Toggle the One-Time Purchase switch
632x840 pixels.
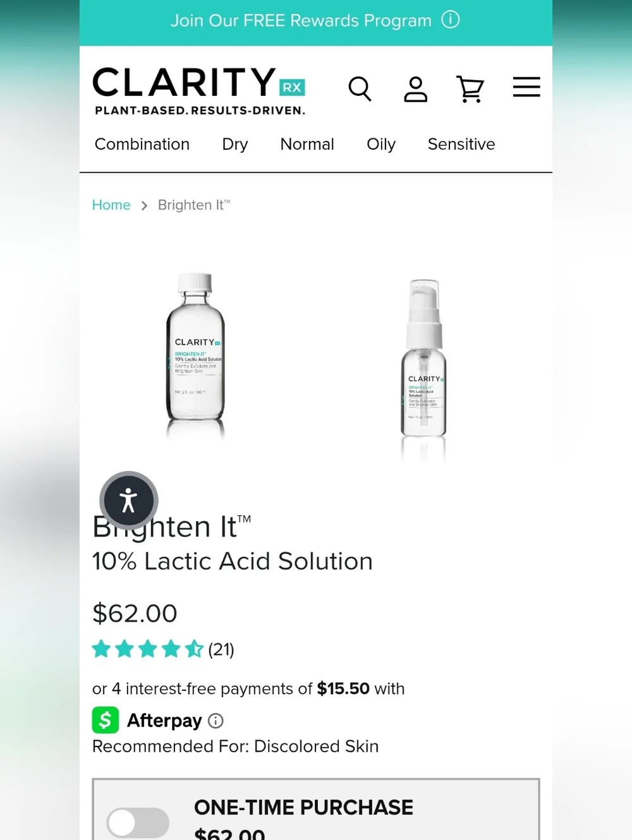pos(138,823)
